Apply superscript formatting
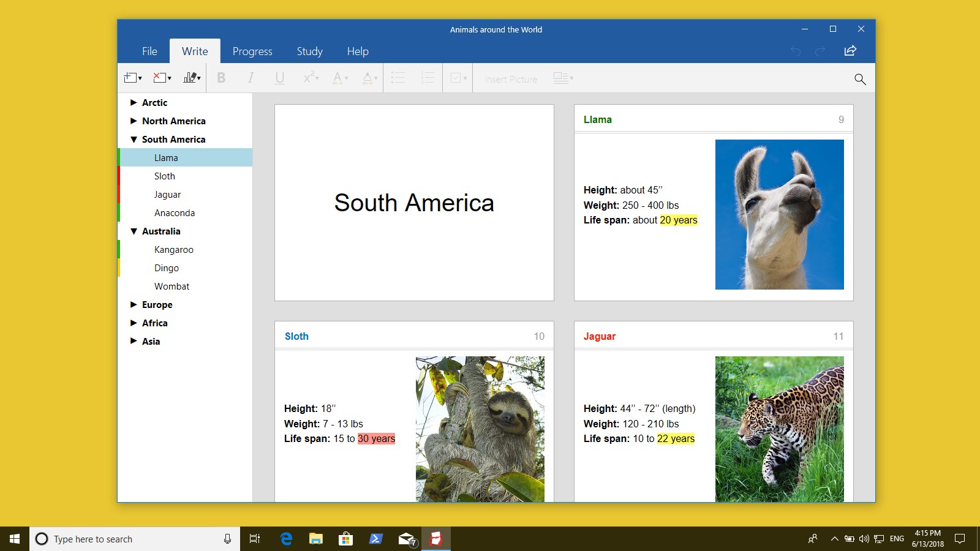Viewport: 980px width, 551px height. point(309,78)
